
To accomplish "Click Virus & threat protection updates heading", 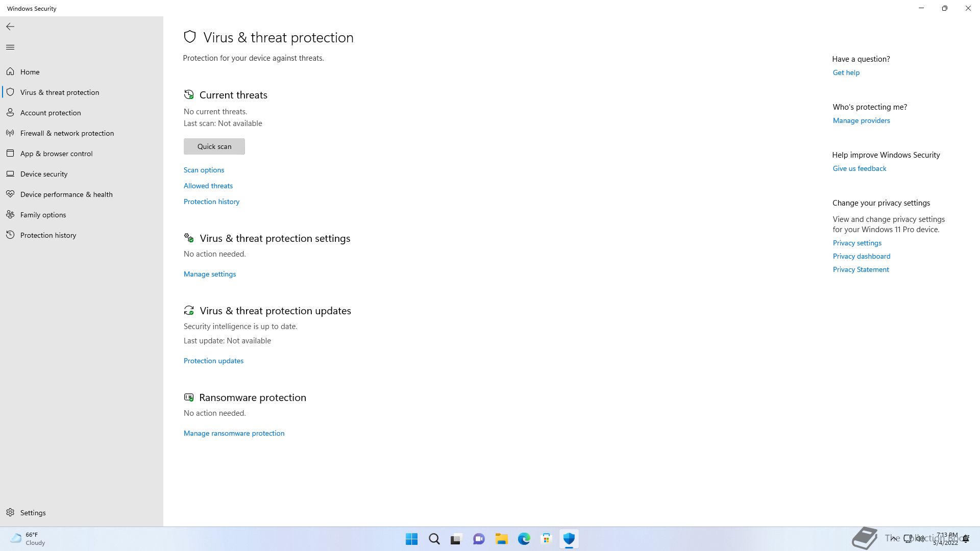I will [275, 311].
